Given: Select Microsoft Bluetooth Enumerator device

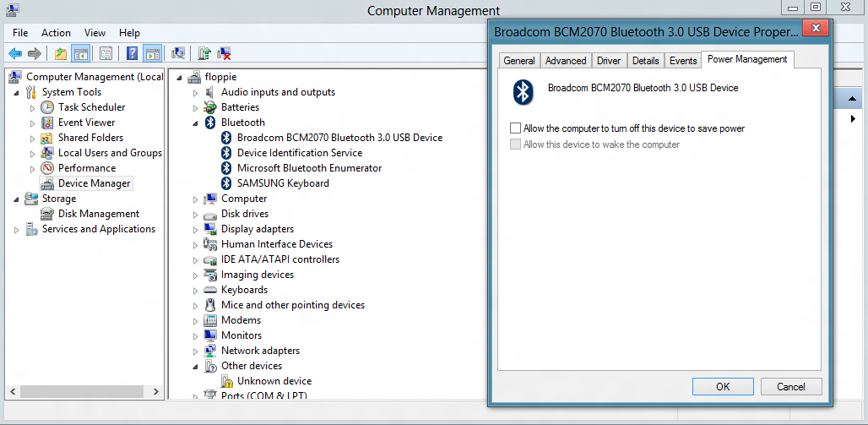Looking at the screenshot, I should point(309,168).
